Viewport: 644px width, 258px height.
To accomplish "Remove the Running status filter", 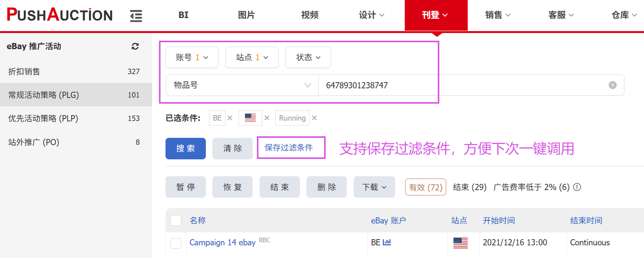I will (315, 118).
